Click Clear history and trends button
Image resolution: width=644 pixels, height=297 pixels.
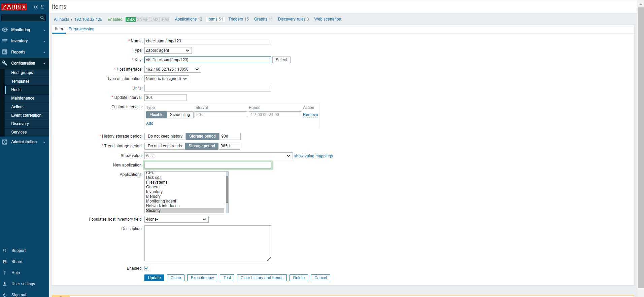(x=262, y=278)
